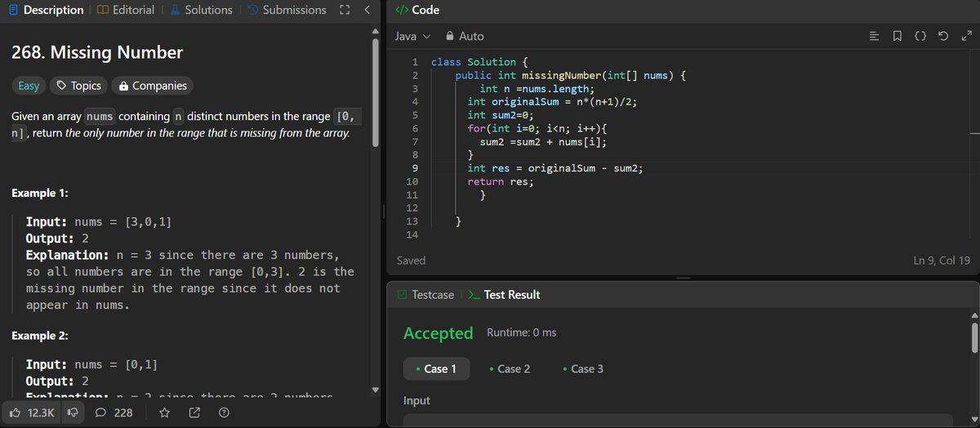Open the Testcase tab
The image size is (980, 428).
425,295
